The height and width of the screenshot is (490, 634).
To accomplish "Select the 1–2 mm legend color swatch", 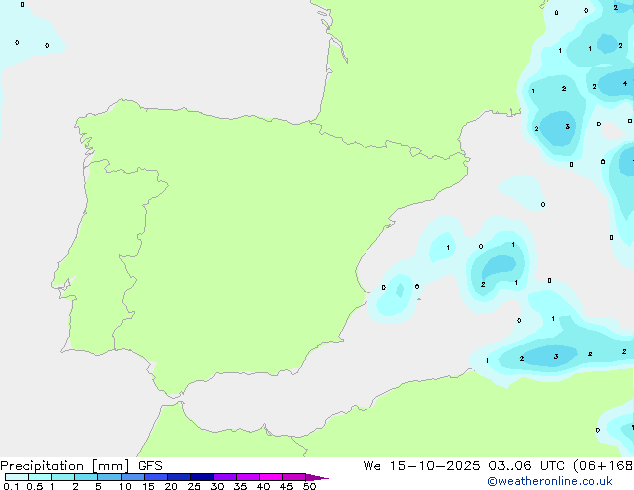I will 63,477.
